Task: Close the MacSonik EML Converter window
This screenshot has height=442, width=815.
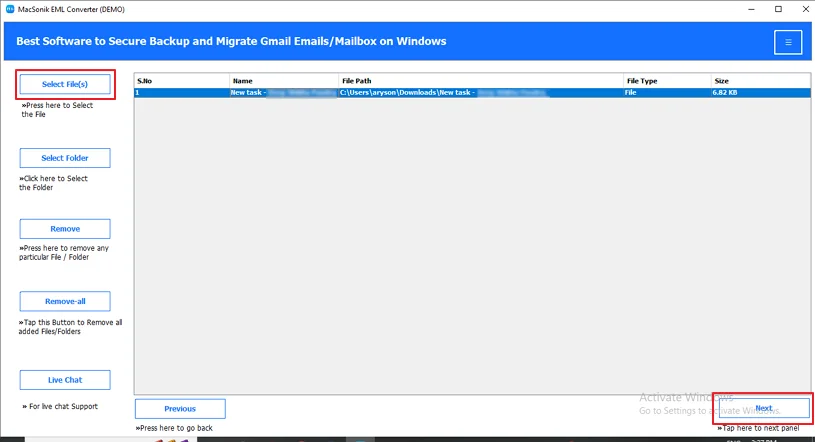Action: pyautogui.click(x=806, y=9)
